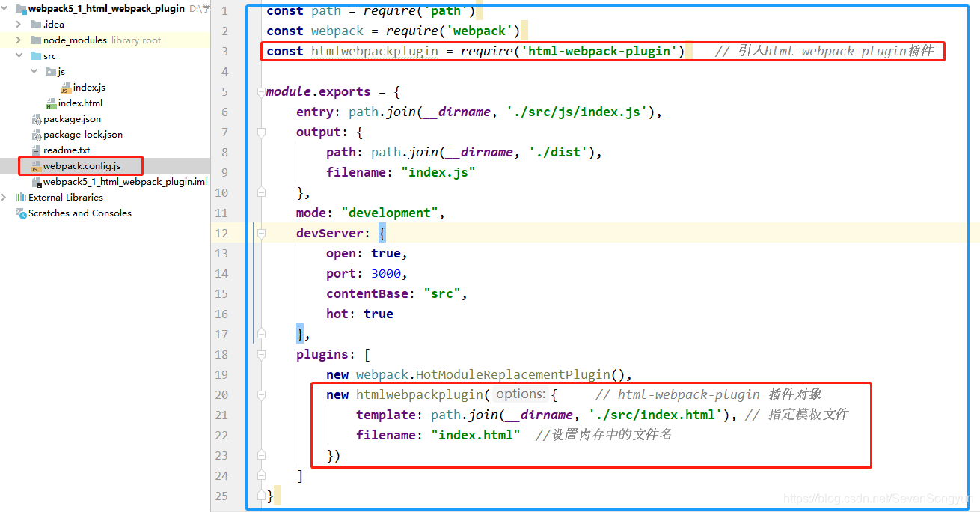This screenshot has height=512, width=980.
Task: Click the 'webpack' string on line 2
Action: click(480, 31)
